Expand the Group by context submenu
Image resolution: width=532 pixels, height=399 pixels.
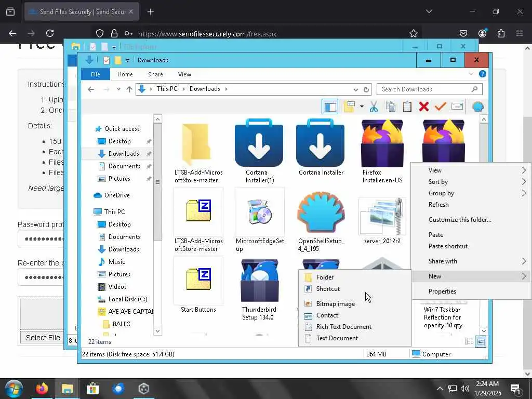pos(471,193)
